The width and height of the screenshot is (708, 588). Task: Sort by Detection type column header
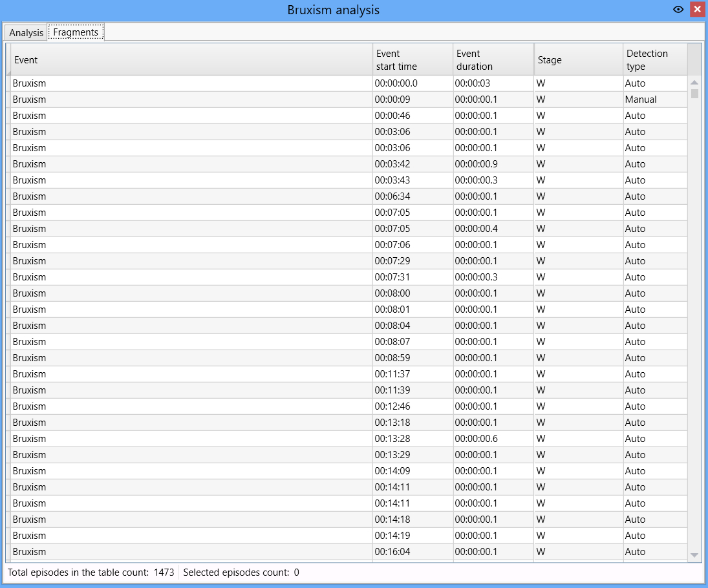point(655,59)
